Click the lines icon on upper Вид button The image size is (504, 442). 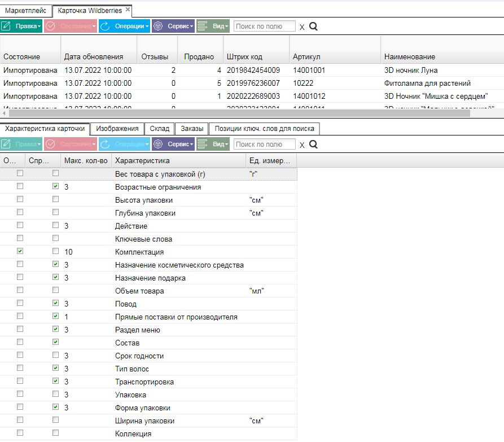(x=202, y=26)
